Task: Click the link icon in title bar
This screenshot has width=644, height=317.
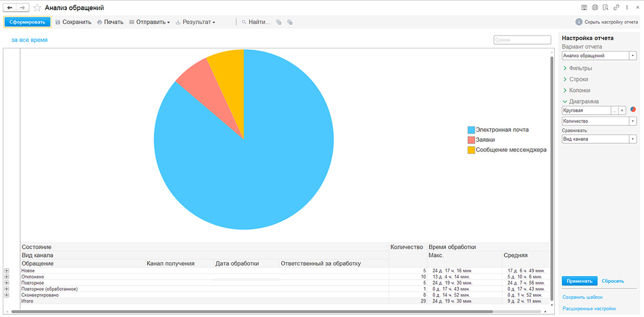Action: [616, 8]
